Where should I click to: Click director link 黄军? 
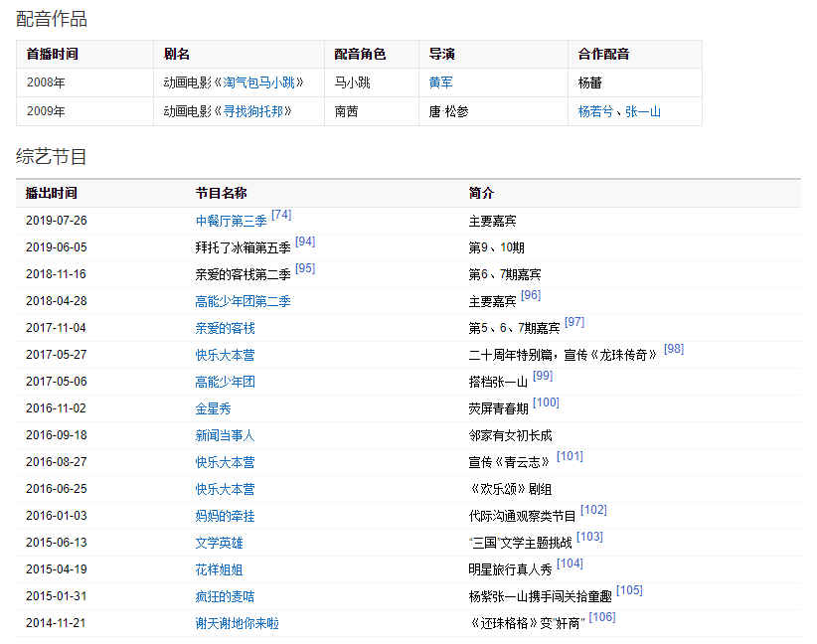pyautogui.click(x=440, y=82)
